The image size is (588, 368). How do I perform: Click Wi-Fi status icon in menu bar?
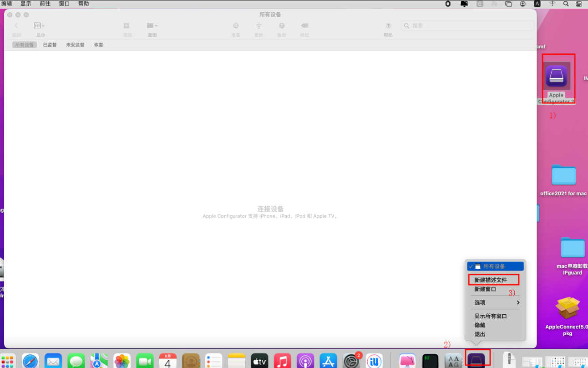click(553, 4)
